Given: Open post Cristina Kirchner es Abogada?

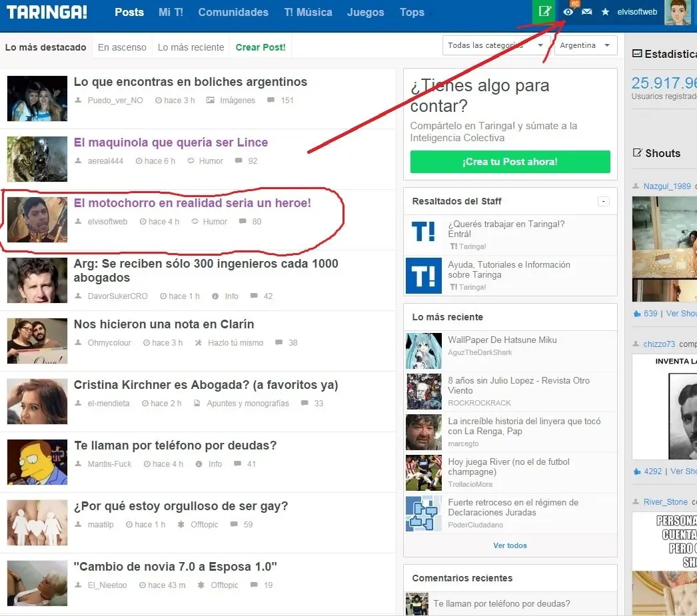Looking at the screenshot, I should (206, 385).
